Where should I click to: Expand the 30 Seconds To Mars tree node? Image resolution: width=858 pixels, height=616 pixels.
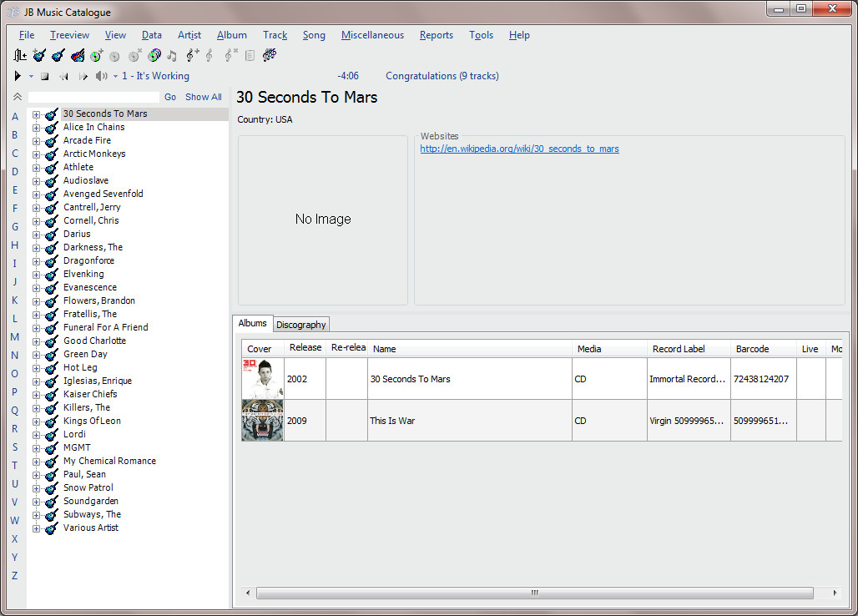coord(36,114)
